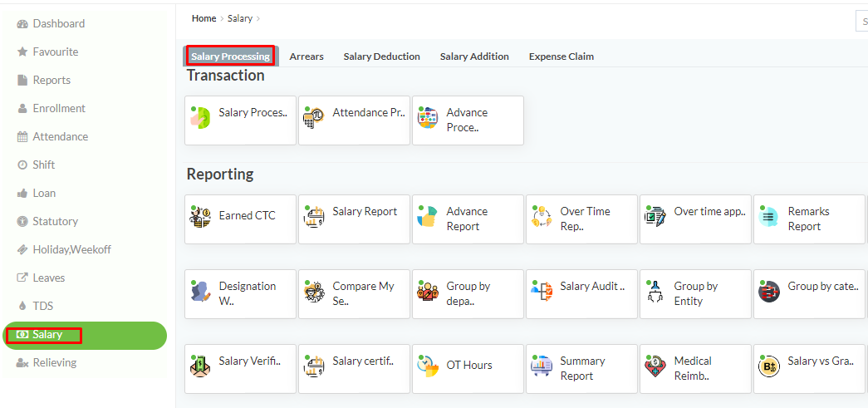Click the Enrollment person icon
Image resolution: width=868 pixels, height=408 pixels.
22,109
